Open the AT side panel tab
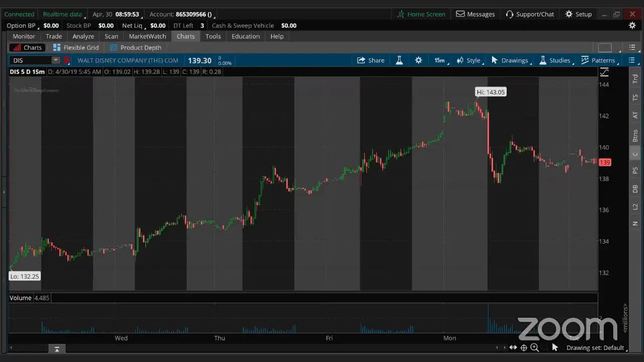The height and width of the screenshot is (362, 644). [635, 116]
